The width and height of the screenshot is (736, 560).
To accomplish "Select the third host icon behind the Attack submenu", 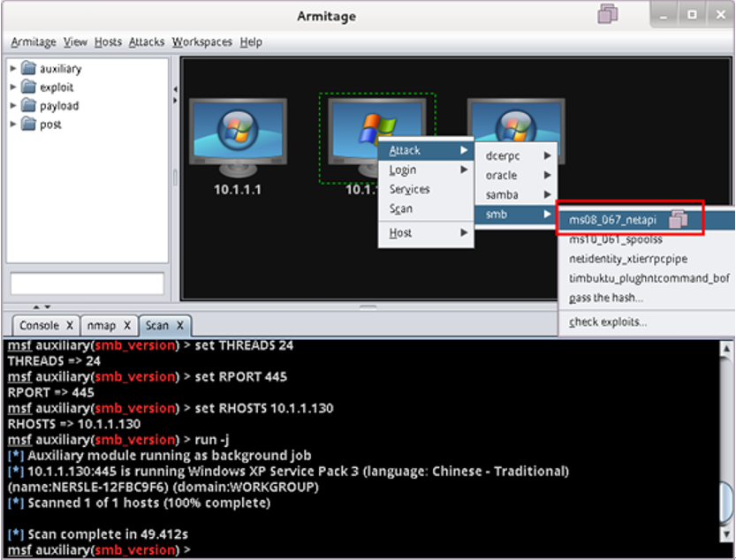I will (516, 120).
